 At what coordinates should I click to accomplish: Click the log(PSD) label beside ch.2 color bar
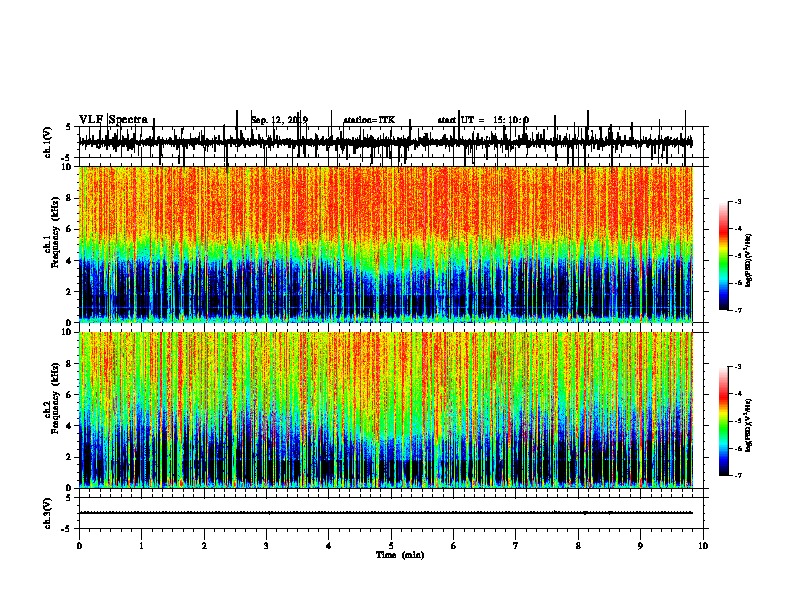click(749, 425)
